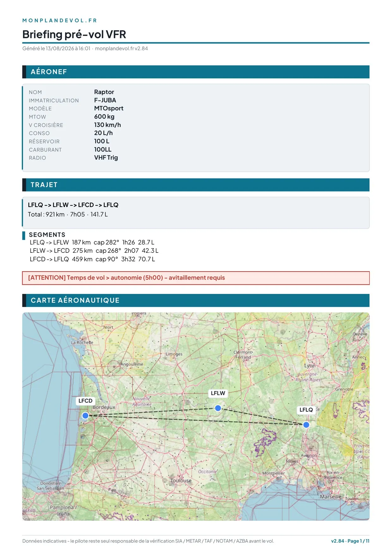This screenshot has height=554, width=392.
Task: Click La Rochelle on the aeronautical map
Action: [82, 343]
